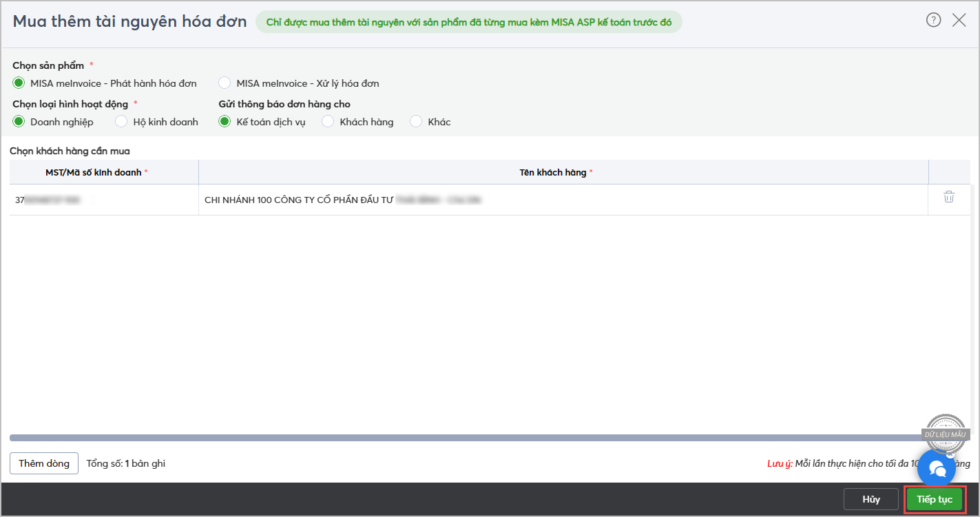Click the Lưu ý note text
The width and height of the screenshot is (980, 517).
pyautogui.click(x=868, y=463)
